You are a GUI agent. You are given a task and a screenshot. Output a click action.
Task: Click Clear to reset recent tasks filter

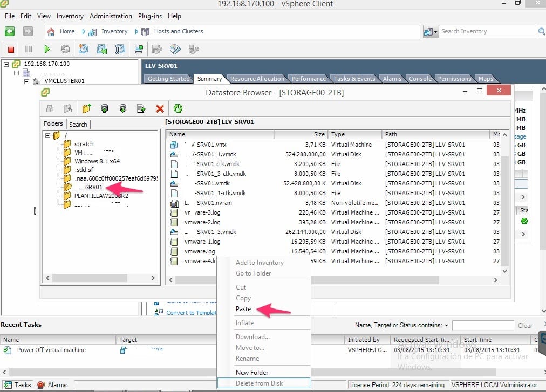[525, 325]
